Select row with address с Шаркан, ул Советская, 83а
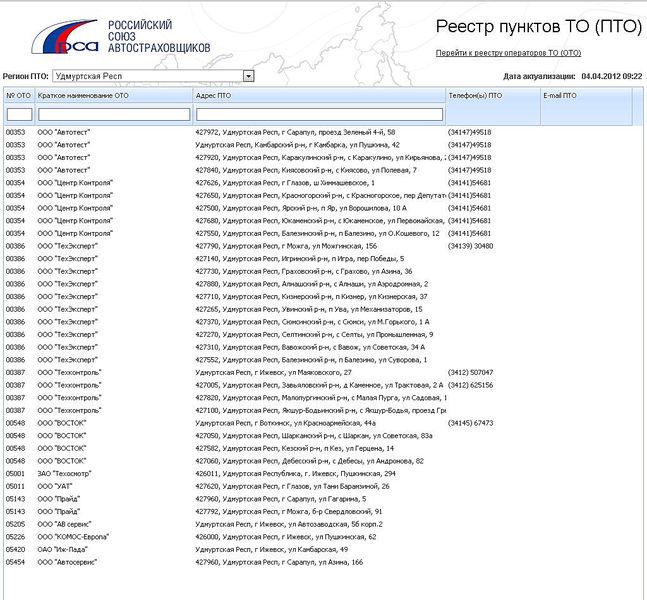The image size is (647, 600). (x=323, y=436)
